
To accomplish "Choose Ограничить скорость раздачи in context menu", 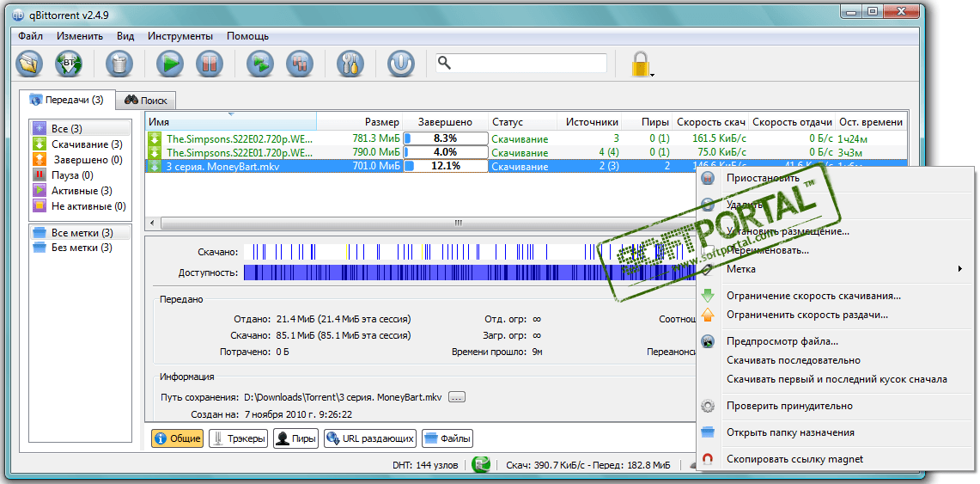I will pyautogui.click(x=835, y=316).
